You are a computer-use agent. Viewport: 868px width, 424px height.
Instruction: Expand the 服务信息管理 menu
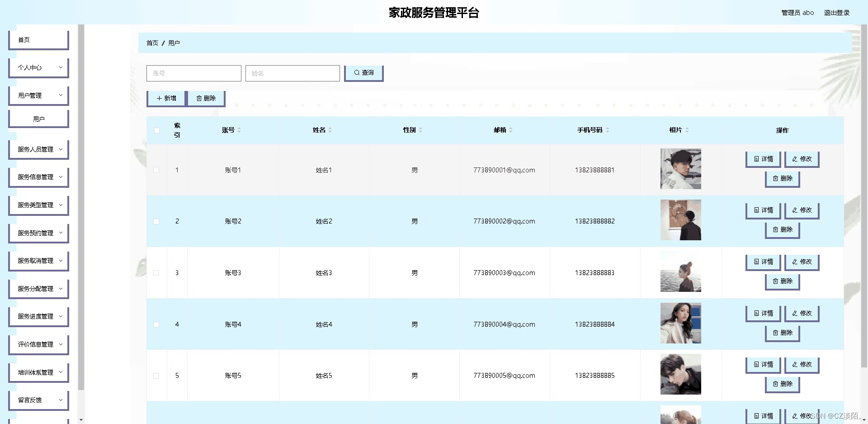click(x=38, y=177)
